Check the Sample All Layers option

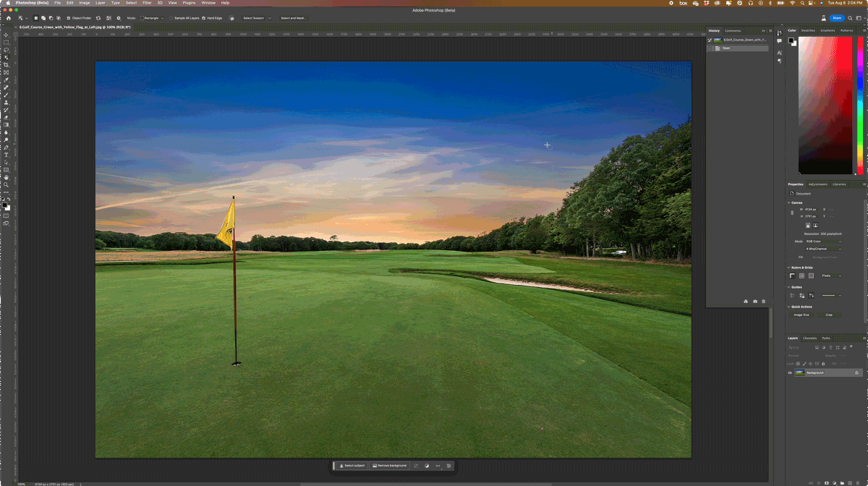pos(171,17)
